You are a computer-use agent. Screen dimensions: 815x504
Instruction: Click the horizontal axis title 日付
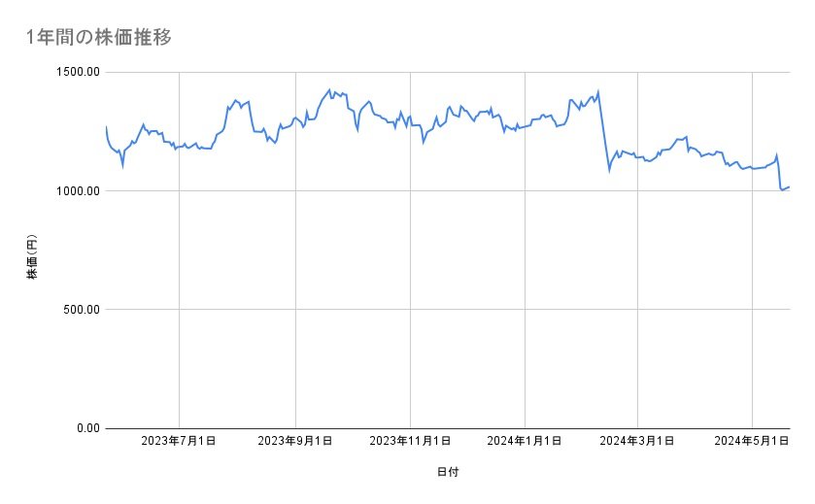[447, 472]
